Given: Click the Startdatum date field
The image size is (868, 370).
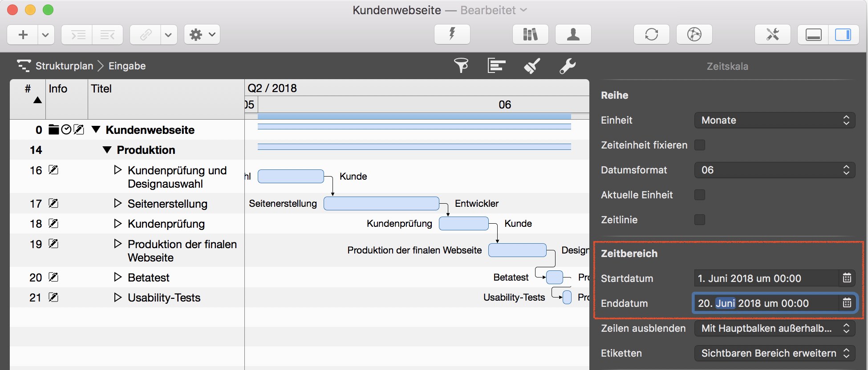Looking at the screenshot, I should [766, 278].
